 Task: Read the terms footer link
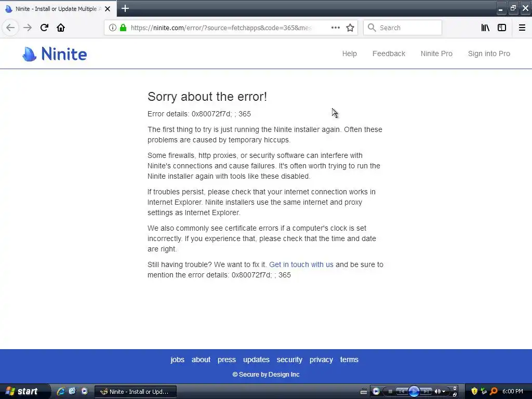click(349, 360)
